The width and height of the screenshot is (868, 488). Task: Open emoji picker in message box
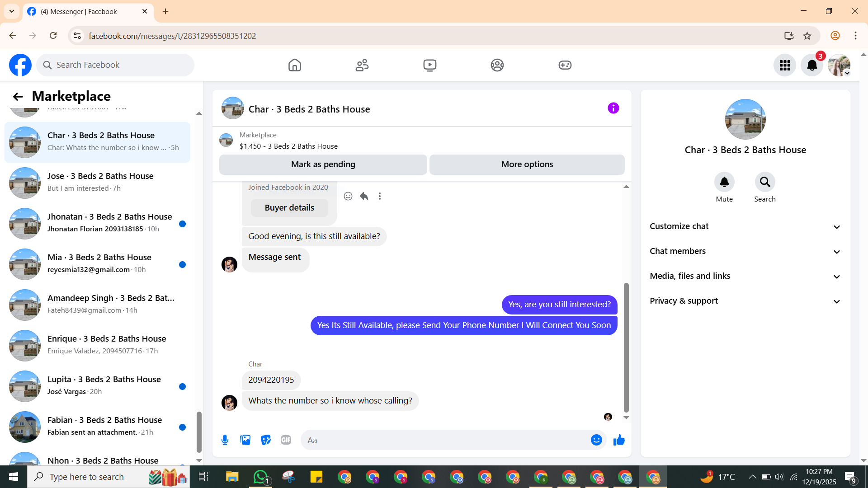596,440
